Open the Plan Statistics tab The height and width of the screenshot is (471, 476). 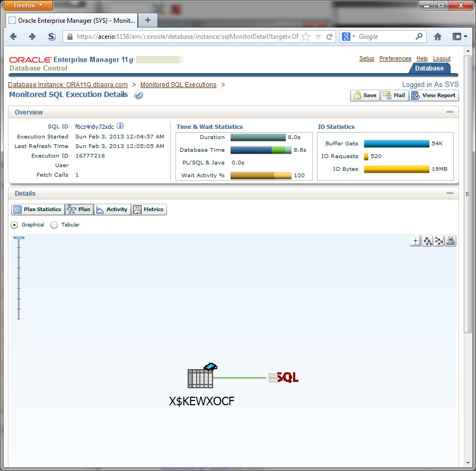(x=38, y=209)
